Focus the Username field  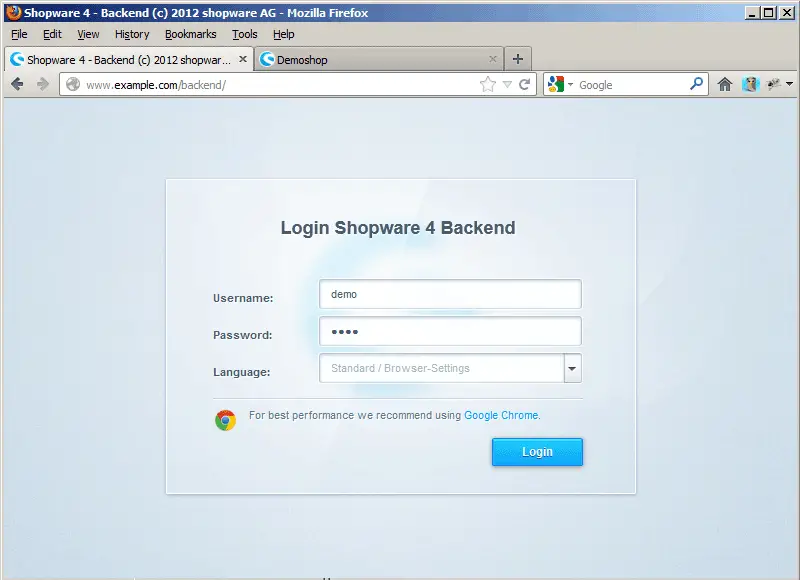(450, 294)
